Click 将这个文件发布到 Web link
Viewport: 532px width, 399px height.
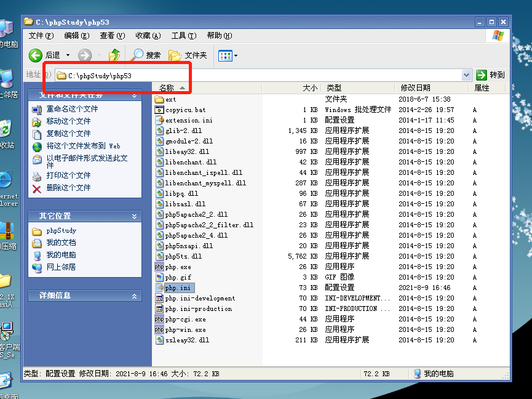83,146
